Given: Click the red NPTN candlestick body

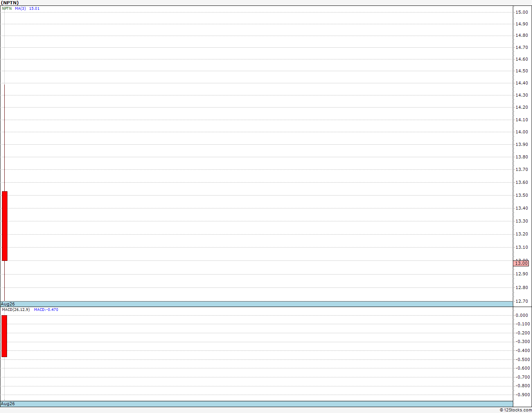Looking at the screenshot, I should [5, 226].
